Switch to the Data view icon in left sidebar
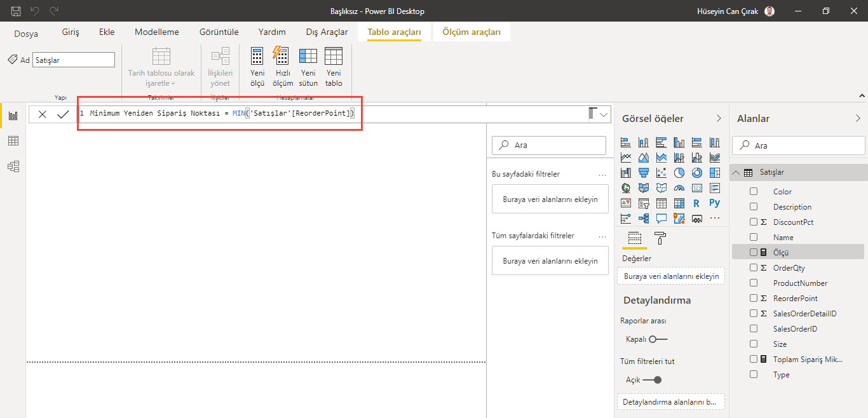The height and width of the screenshot is (418, 868). pos(13,141)
